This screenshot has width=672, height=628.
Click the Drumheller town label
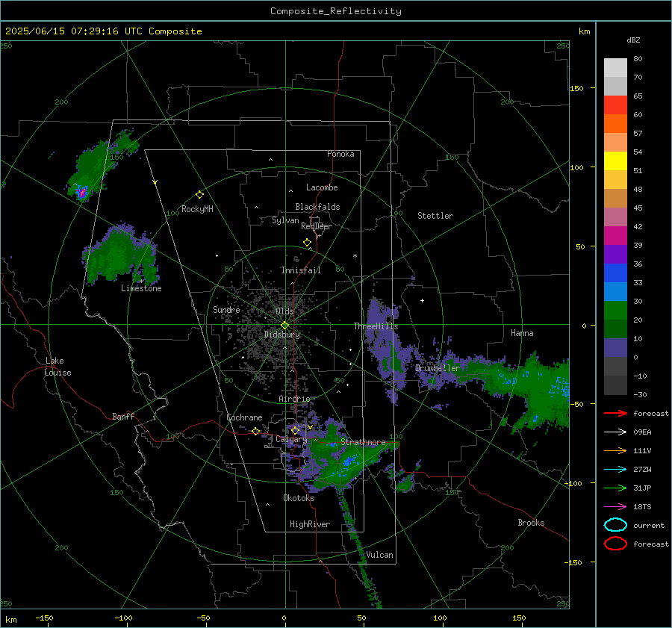coord(438,368)
